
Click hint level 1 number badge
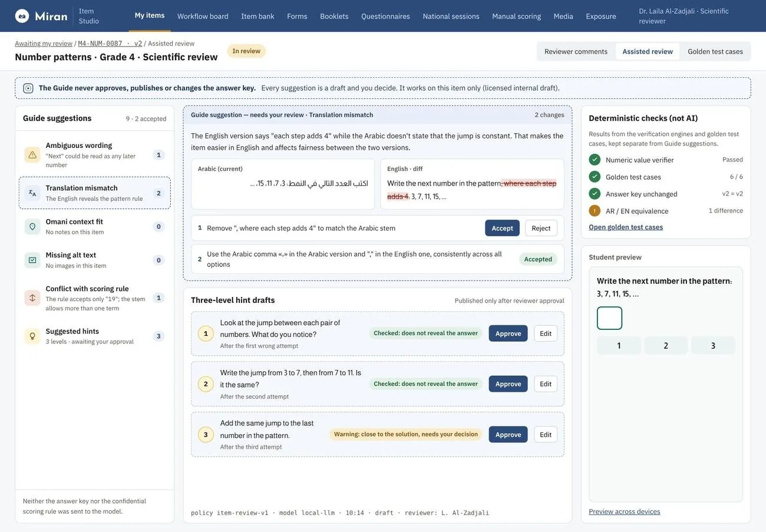[x=206, y=334]
